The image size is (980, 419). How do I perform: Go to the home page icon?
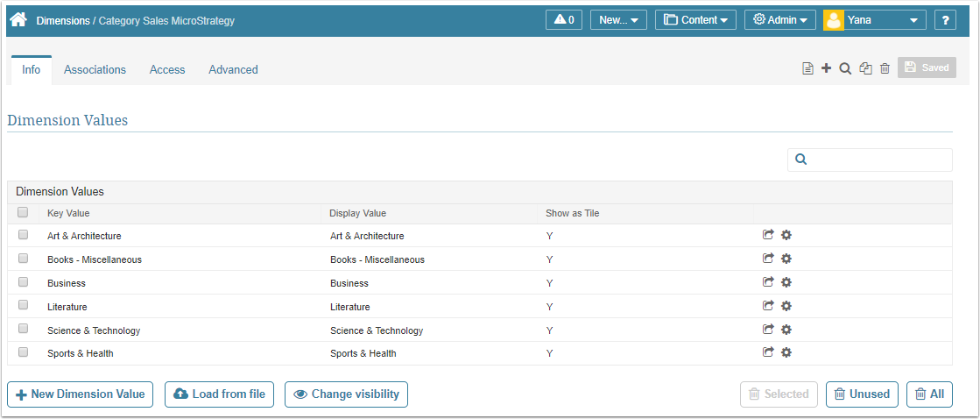point(18,19)
